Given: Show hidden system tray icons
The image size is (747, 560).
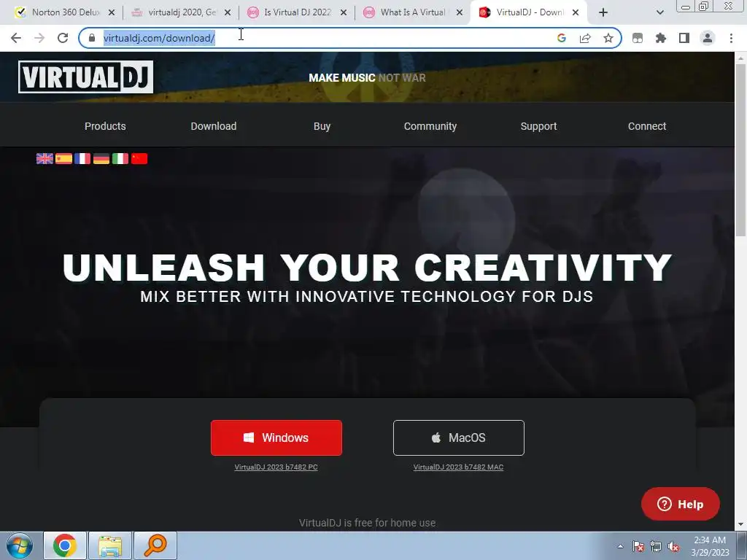Looking at the screenshot, I should click(620, 546).
